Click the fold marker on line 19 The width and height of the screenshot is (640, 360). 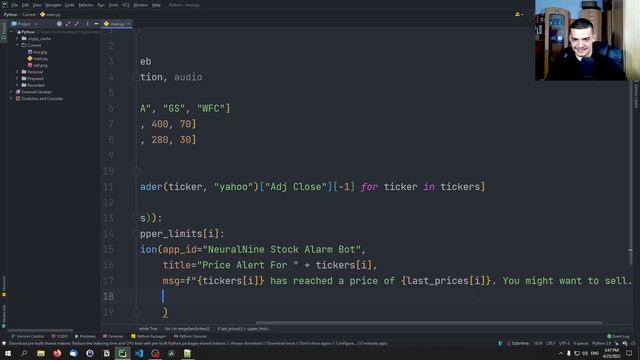(x=136, y=312)
